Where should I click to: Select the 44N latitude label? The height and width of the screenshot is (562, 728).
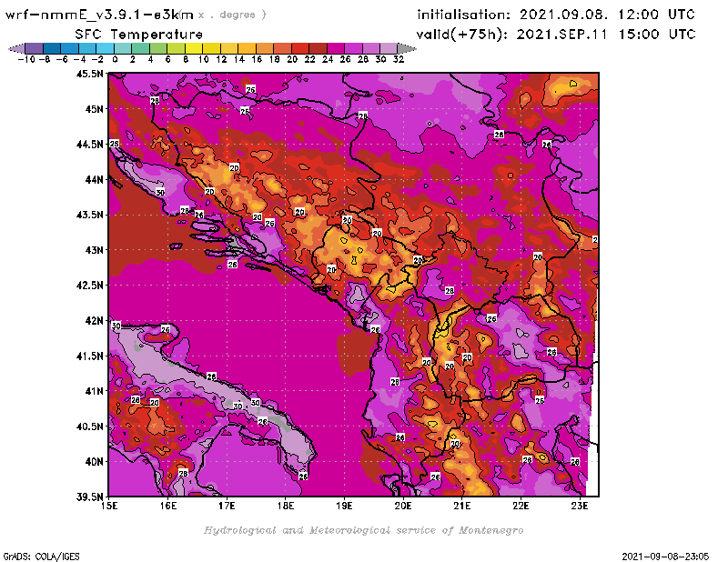94,179
